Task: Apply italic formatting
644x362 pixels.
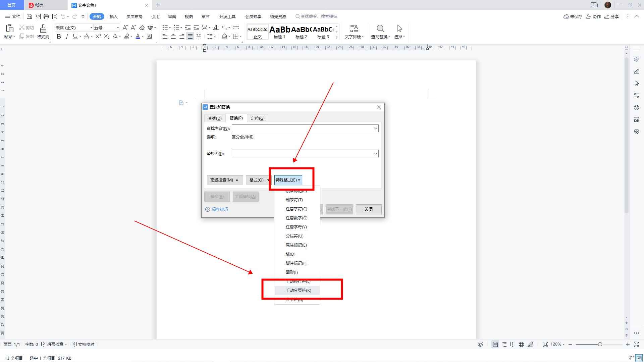Action: (67, 37)
